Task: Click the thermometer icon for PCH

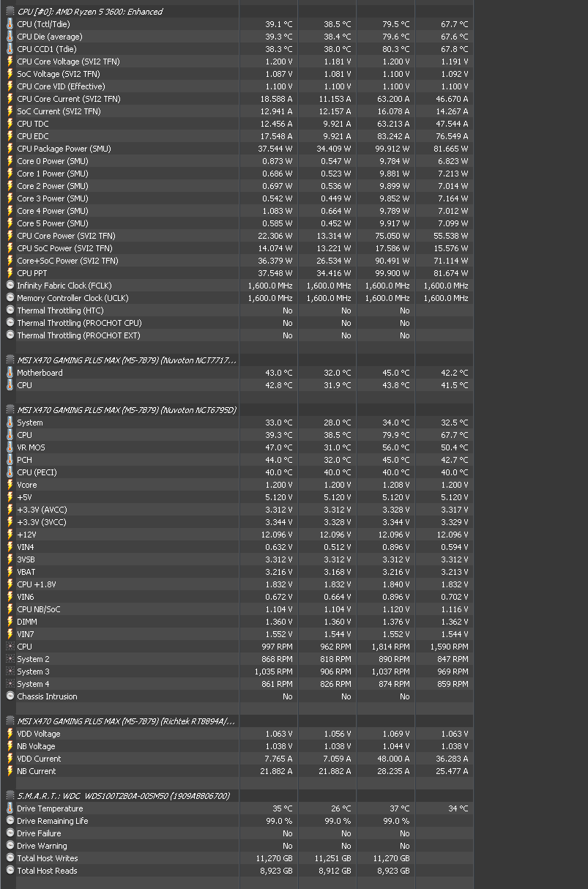Action: (10, 460)
